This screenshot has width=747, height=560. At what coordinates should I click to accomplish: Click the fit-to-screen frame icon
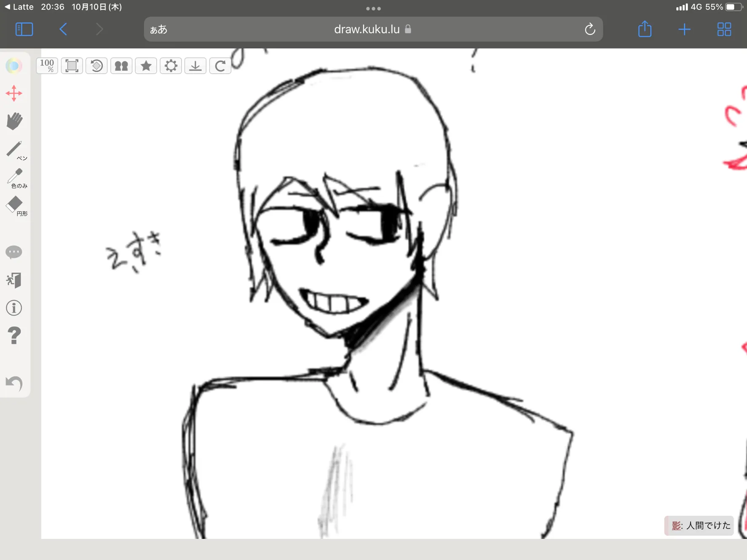pos(72,66)
